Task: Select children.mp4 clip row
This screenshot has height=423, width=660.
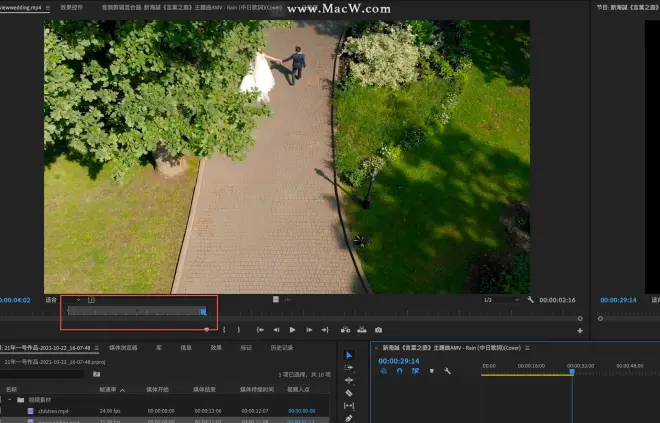Action: coord(164,411)
